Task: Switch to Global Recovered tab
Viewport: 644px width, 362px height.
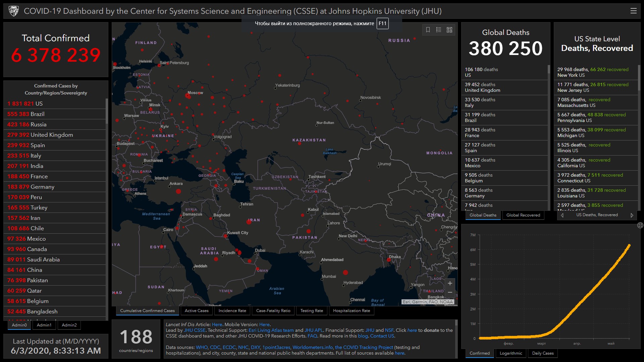Action: 523,215
